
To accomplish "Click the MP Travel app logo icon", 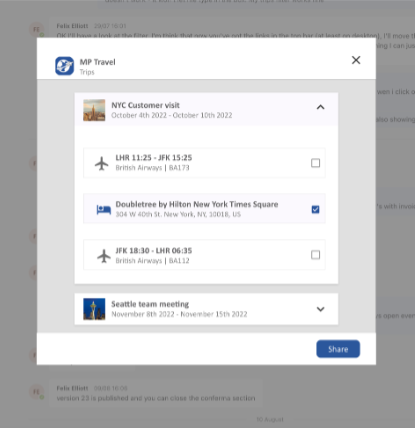I will click(x=64, y=66).
